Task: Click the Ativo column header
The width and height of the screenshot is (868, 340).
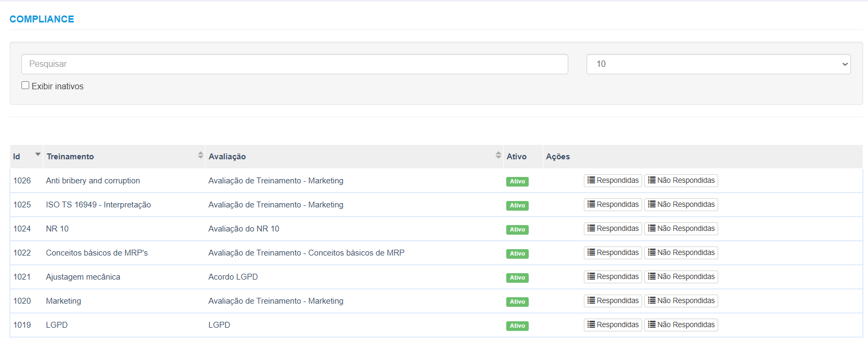Action: tap(516, 157)
